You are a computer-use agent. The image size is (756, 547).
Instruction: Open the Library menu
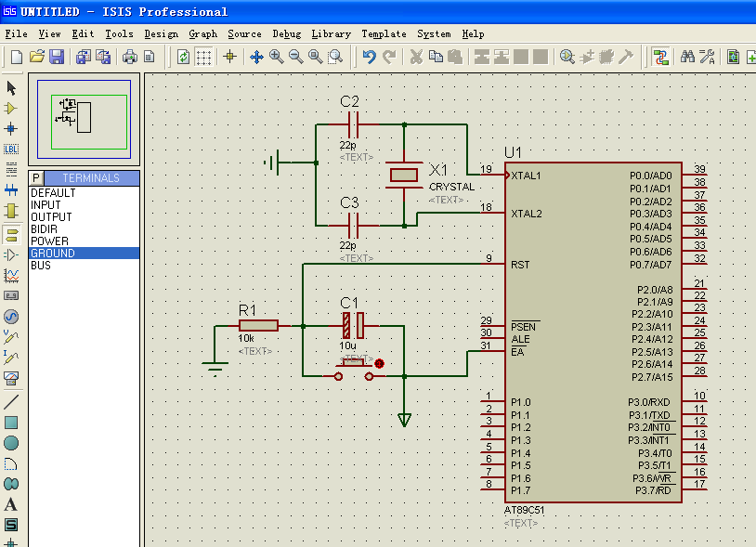coord(331,33)
